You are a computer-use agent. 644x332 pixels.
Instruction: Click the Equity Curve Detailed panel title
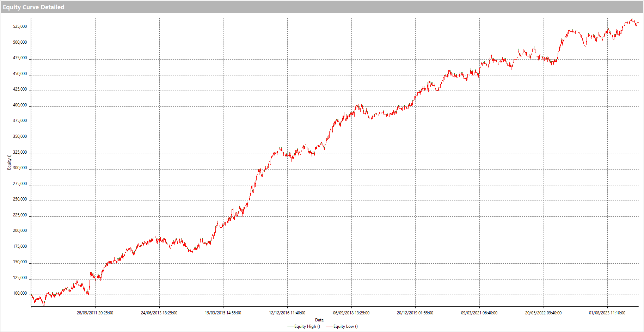(x=33, y=7)
